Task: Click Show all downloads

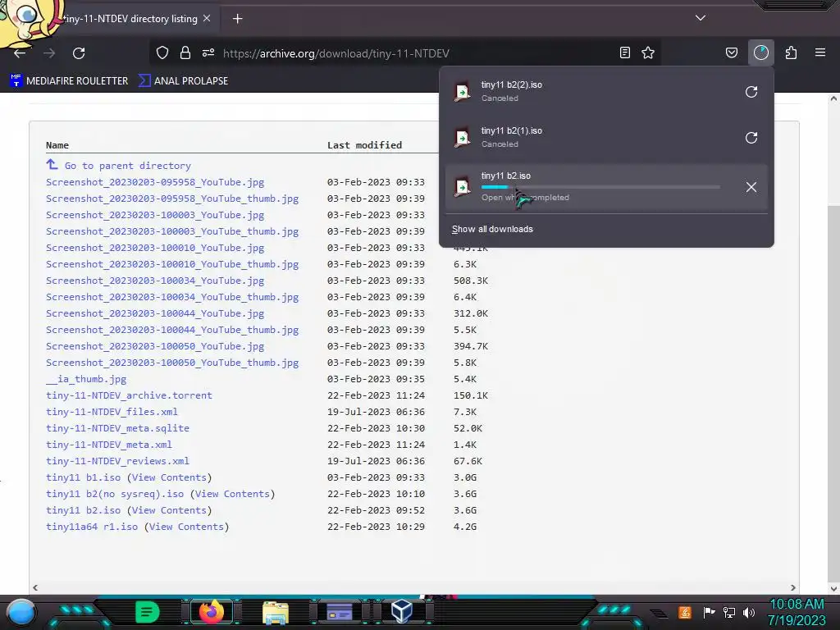Action: tap(492, 230)
